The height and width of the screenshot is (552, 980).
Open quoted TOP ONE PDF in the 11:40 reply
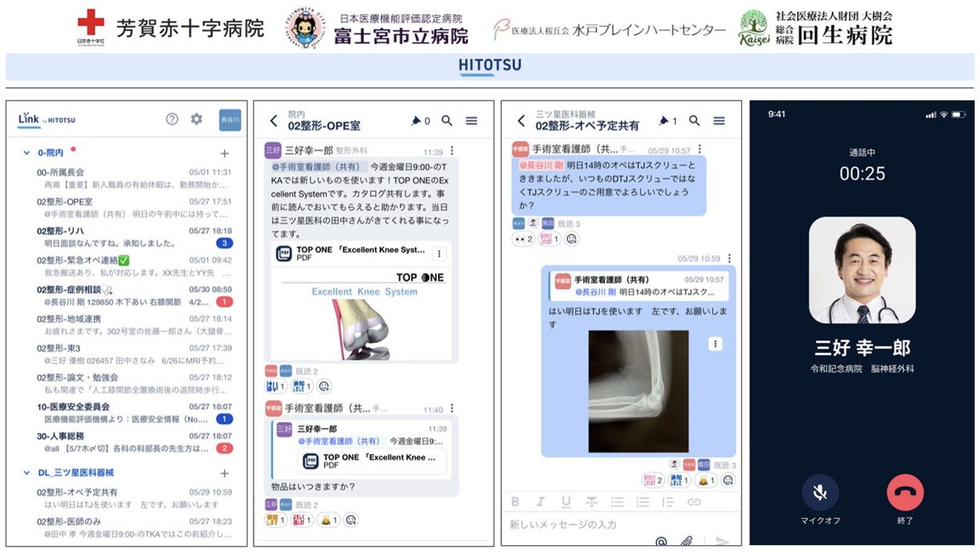(x=371, y=461)
